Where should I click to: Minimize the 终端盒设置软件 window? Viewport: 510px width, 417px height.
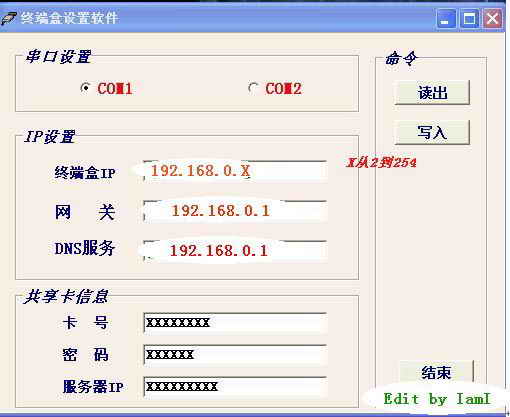[x=446, y=18]
